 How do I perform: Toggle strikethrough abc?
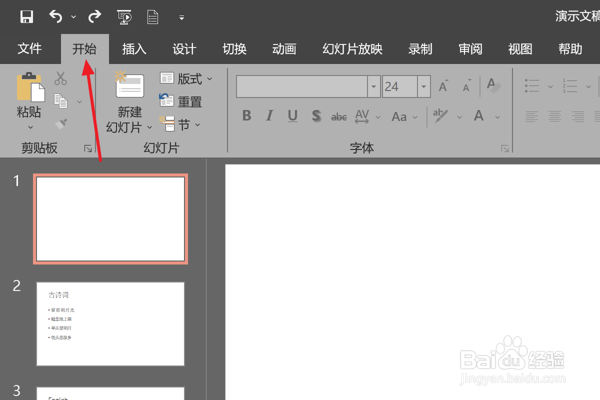[339, 116]
